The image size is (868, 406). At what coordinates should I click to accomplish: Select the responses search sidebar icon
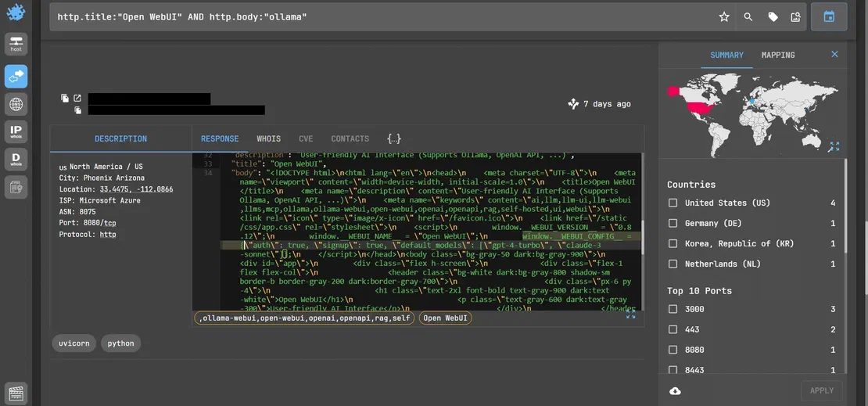[x=16, y=76]
